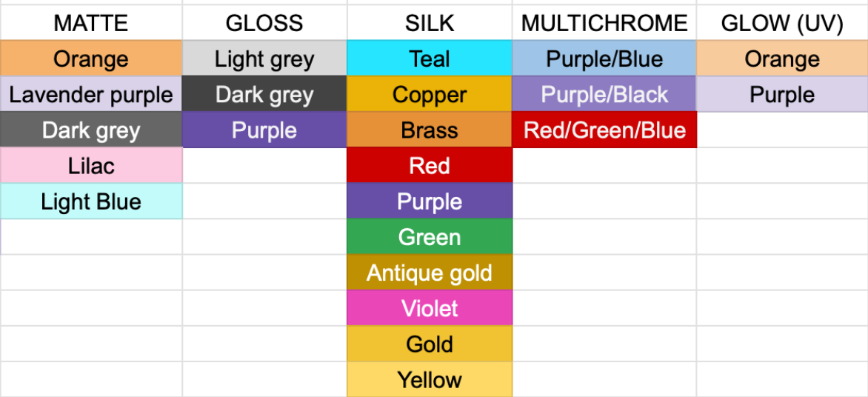Select the SILK column header

point(430,24)
